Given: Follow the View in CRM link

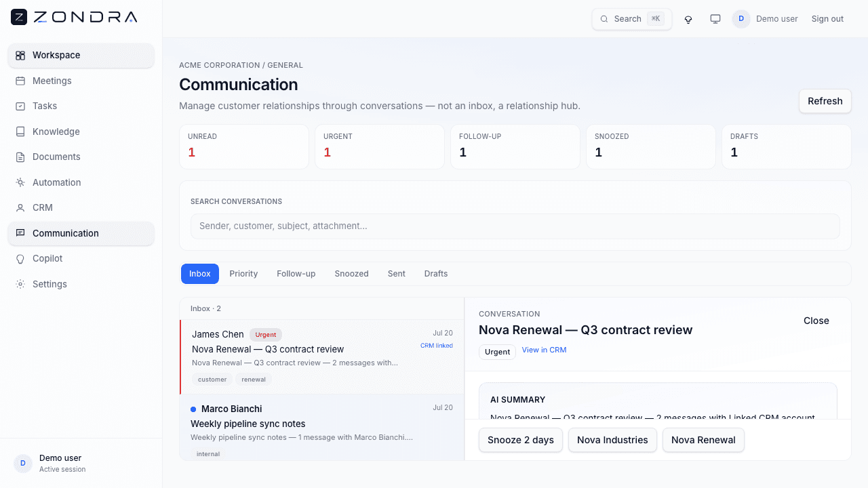Looking at the screenshot, I should click(x=544, y=350).
